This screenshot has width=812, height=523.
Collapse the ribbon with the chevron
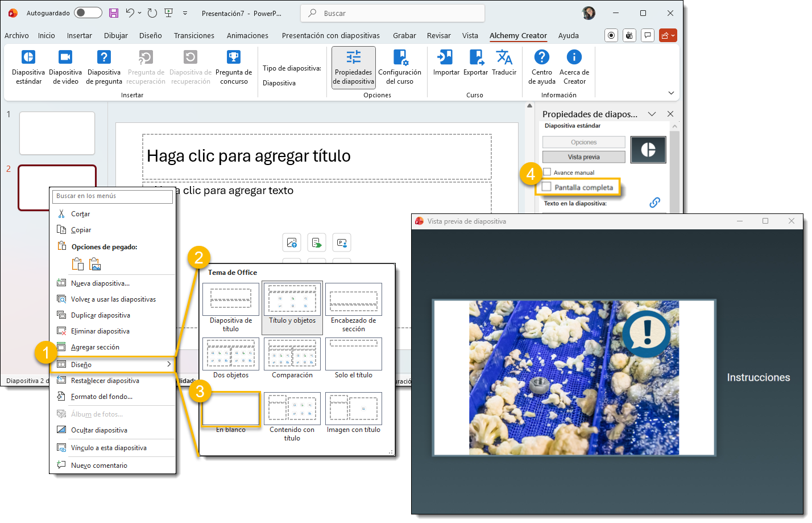coord(671,93)
